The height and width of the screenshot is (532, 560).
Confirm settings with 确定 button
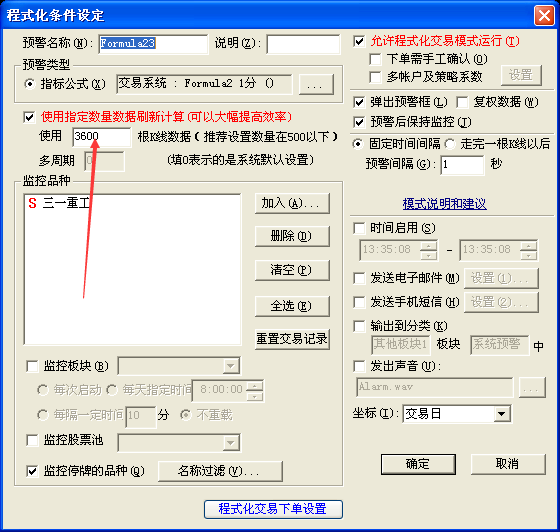pos(418,464)
